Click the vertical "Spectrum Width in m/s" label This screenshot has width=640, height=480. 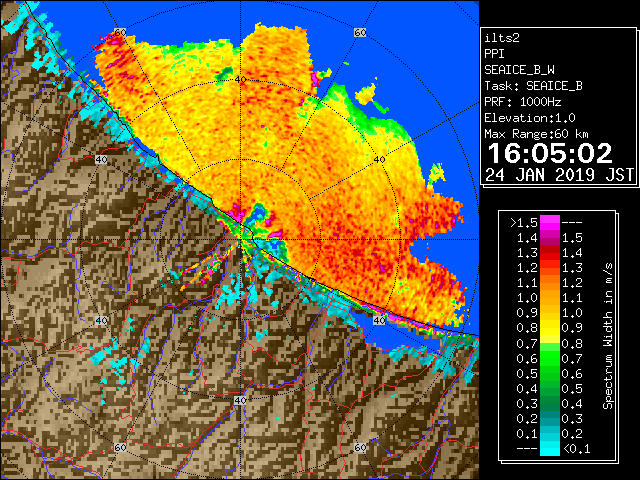608,336
